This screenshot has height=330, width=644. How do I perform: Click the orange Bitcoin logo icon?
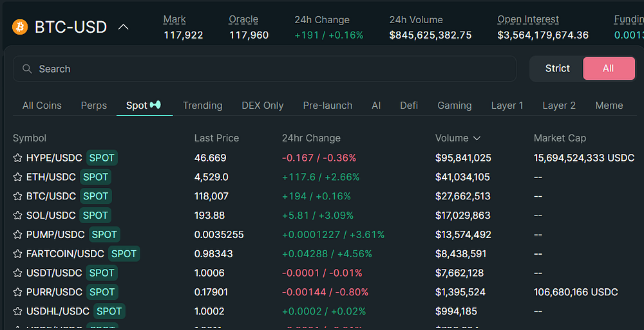[20, 27]
